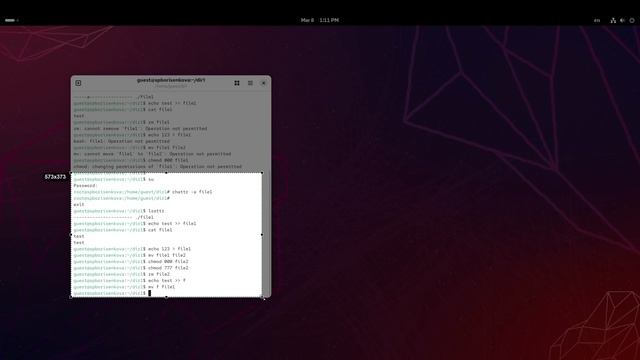This screenshot has width=640, height=360.
Task: Click the volume speaker icon
Action: click(x=622, y=20)
